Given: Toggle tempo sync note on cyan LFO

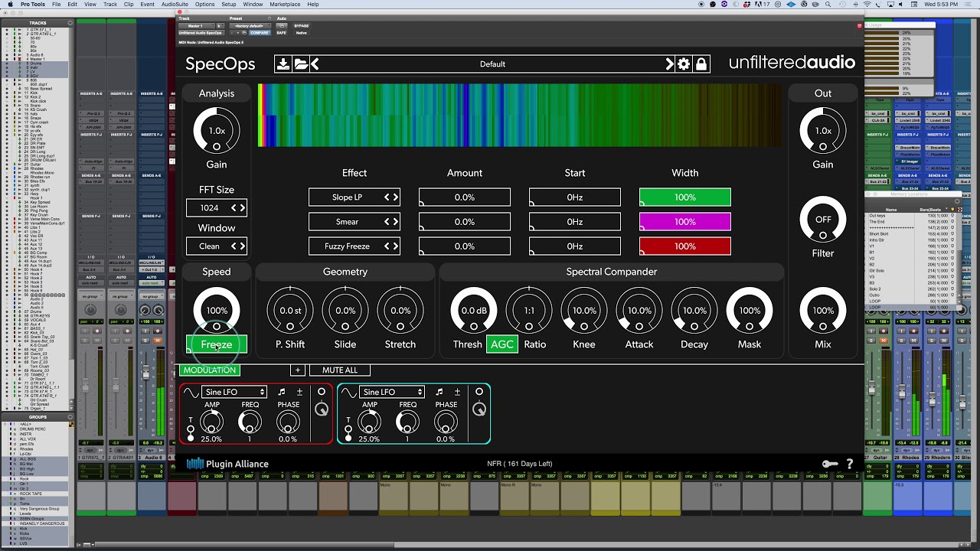Looking at the screenshot, I should coord(439,392).
